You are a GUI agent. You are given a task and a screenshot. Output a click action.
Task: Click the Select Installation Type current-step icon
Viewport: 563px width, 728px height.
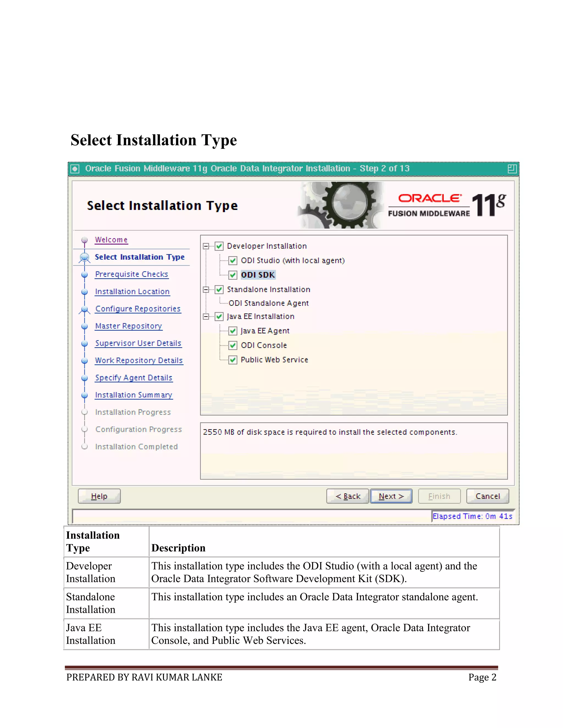pyautogui.click(x=85, y=258)
